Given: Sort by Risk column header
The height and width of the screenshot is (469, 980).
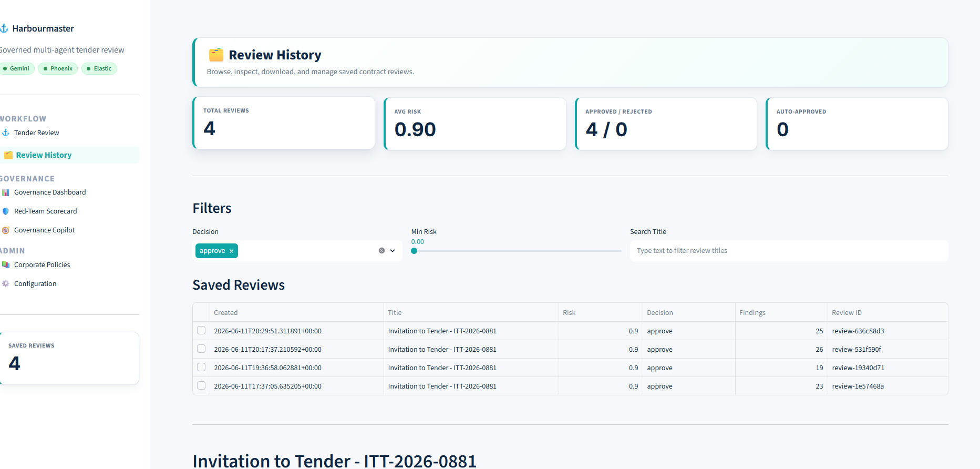Looking at the screenshot, I should [x=601, y=312].
